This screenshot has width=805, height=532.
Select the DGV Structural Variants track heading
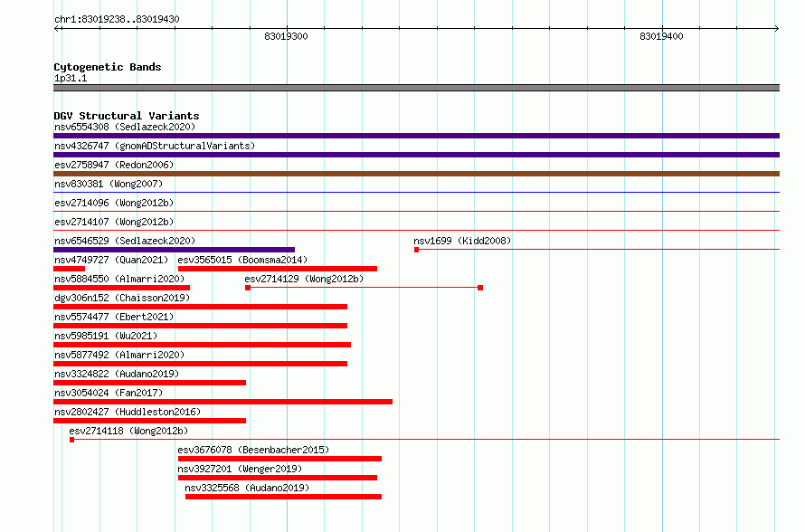point(127,116)
